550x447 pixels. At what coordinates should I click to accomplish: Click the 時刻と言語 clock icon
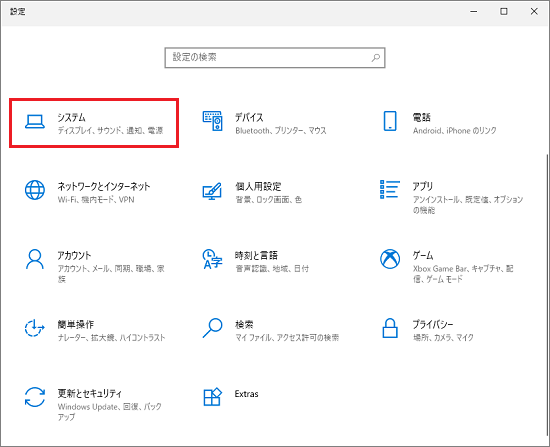click(212, 259)
